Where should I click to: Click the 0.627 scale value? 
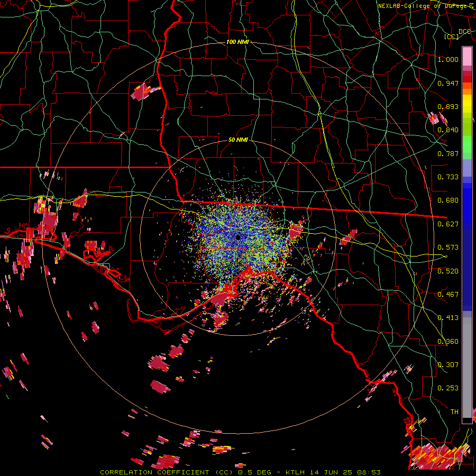(x=448, y=224)
